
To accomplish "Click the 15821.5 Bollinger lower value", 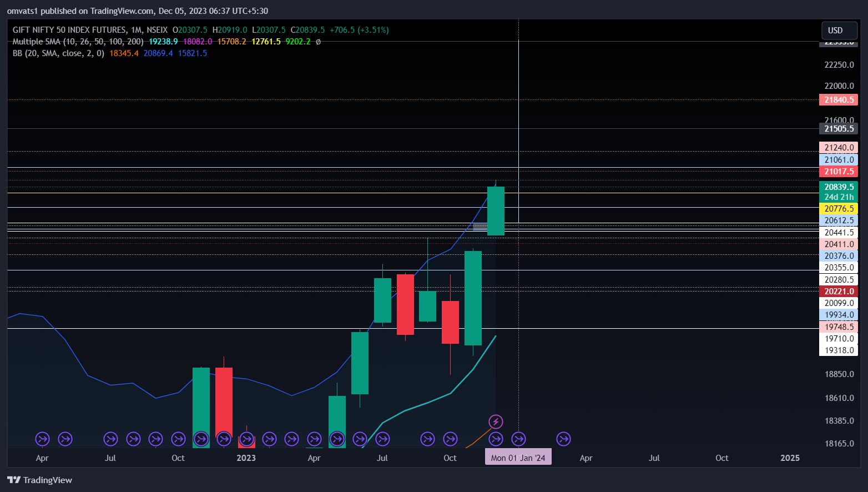I will tap(193, 53).
